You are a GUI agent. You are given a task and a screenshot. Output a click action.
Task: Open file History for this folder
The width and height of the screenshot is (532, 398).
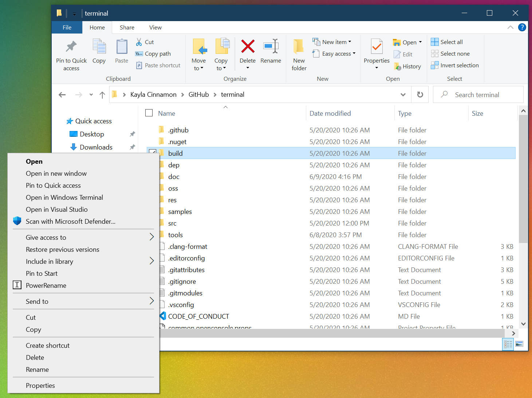[x=407, y=66]
